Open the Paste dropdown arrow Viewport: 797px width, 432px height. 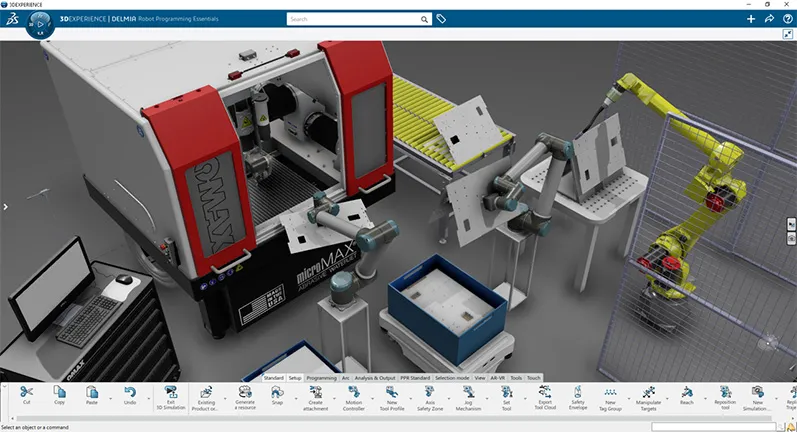pos(109,398)
